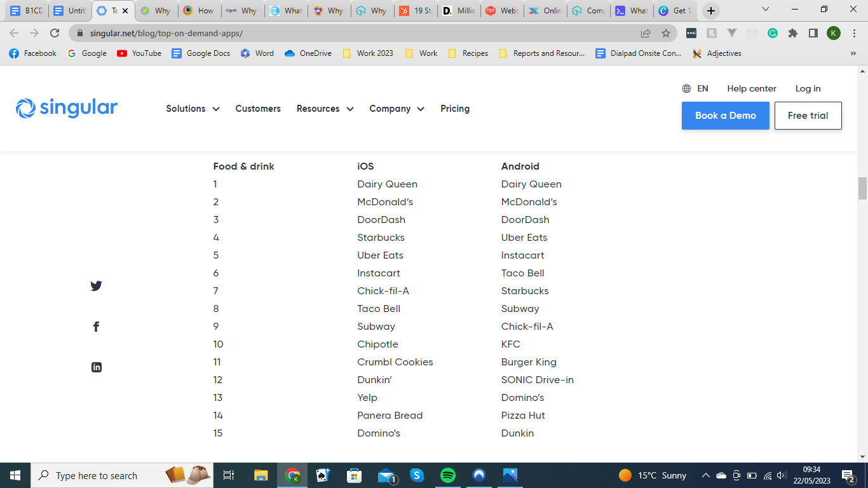Click the Log in link
Image resolution: width=868 pixels, height=488 pixels.
point(808,89)
